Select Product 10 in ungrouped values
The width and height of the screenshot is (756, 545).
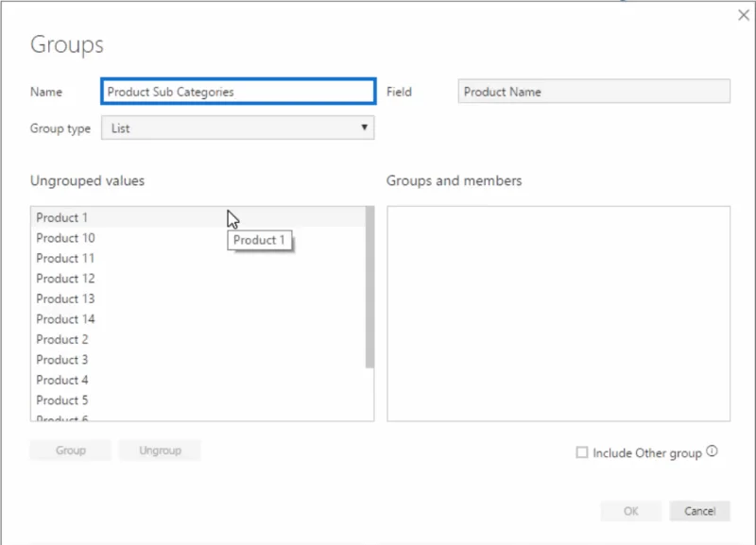point(198,238)
